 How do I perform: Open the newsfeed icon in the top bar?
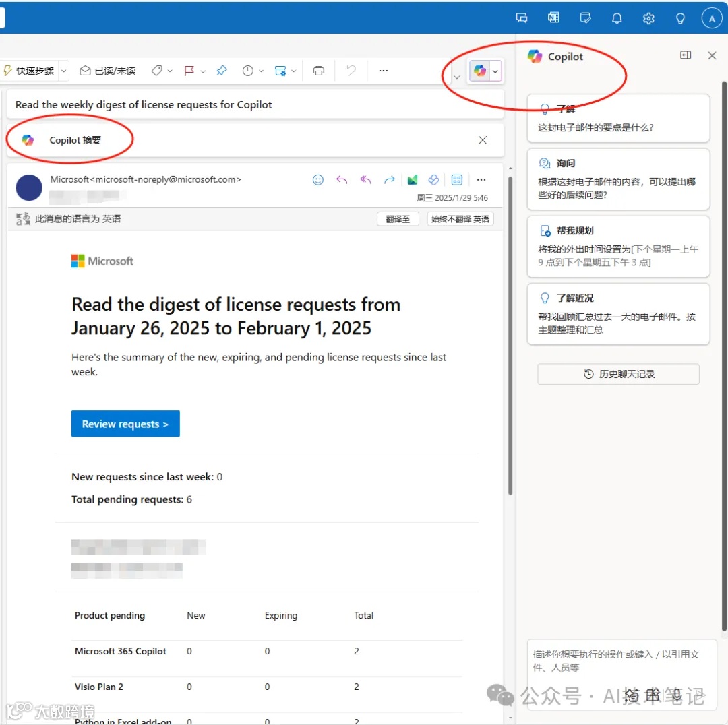553,18
